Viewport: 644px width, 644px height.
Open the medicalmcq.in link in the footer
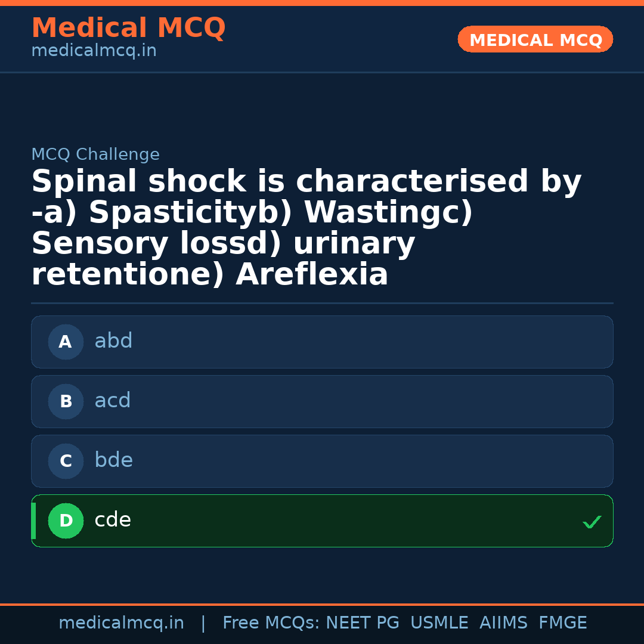pyautogui.click(x=121, y=623)
